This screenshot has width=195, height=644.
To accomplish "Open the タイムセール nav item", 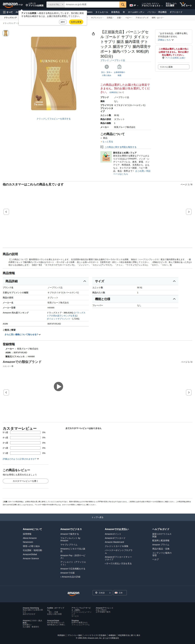I will [102, 12].
